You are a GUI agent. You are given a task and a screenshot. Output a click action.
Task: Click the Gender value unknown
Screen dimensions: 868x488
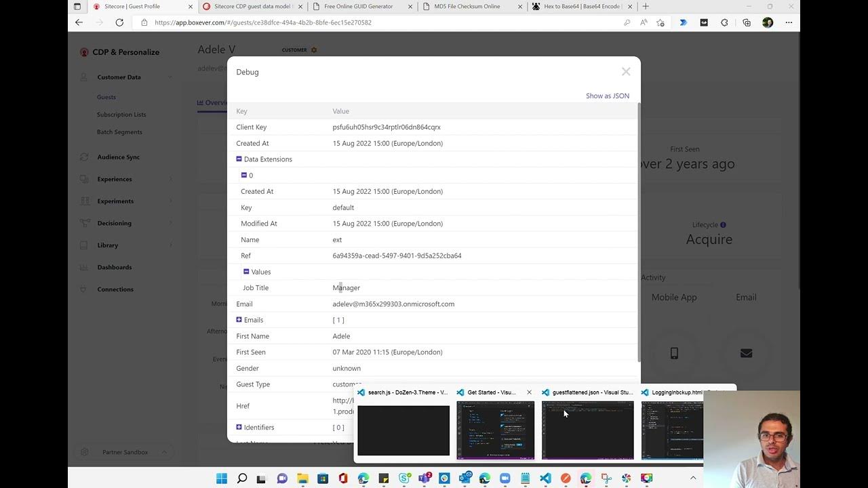point(347,368)
